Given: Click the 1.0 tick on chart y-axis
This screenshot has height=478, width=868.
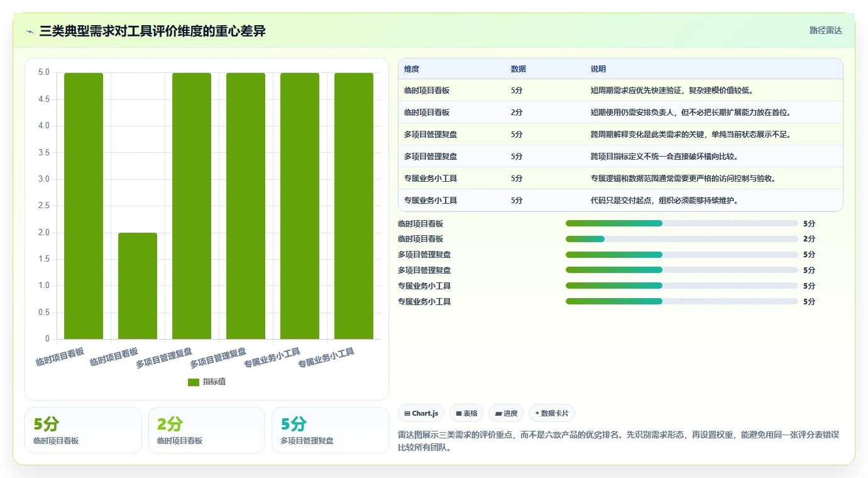Looking at the screenshot, I should 45,286.
